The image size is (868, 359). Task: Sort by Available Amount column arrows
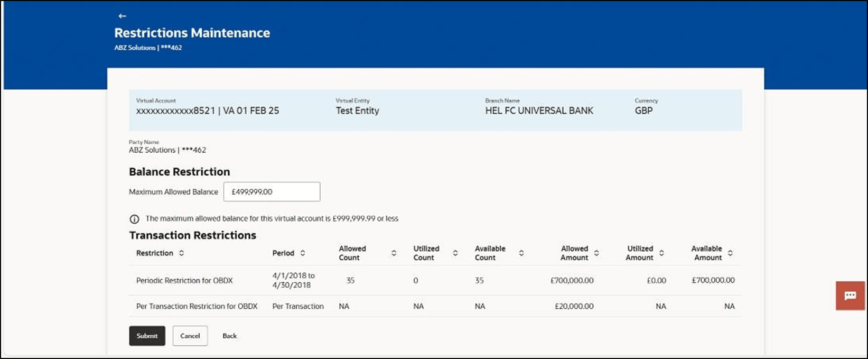(x=730, y=253)
